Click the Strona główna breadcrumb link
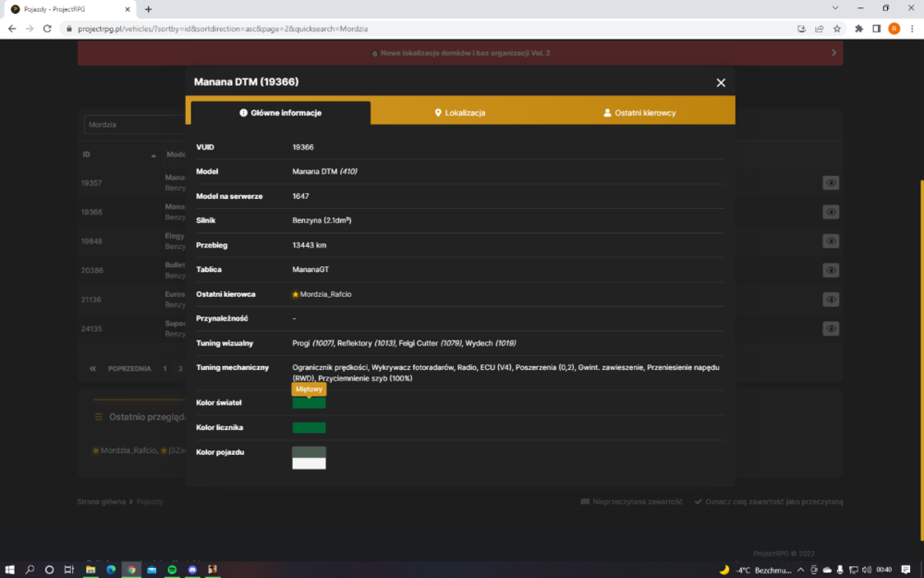 click(x=102, y=502)
